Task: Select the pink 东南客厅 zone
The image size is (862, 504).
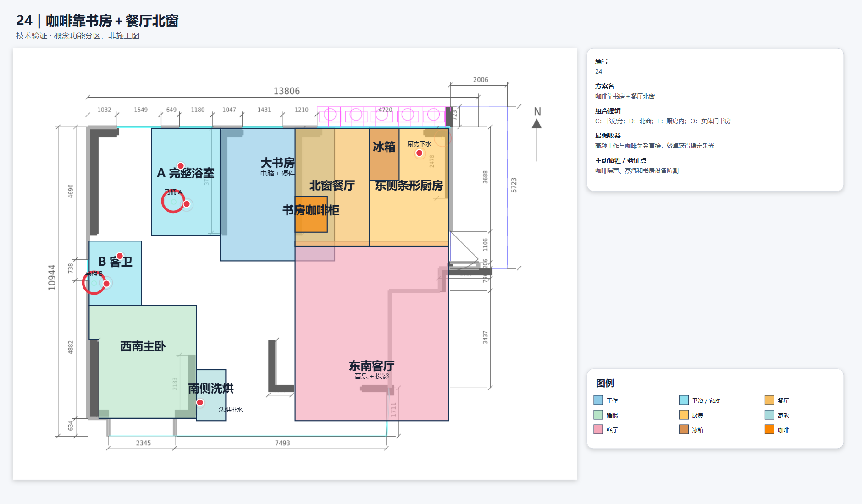Action: coord(371,333)
